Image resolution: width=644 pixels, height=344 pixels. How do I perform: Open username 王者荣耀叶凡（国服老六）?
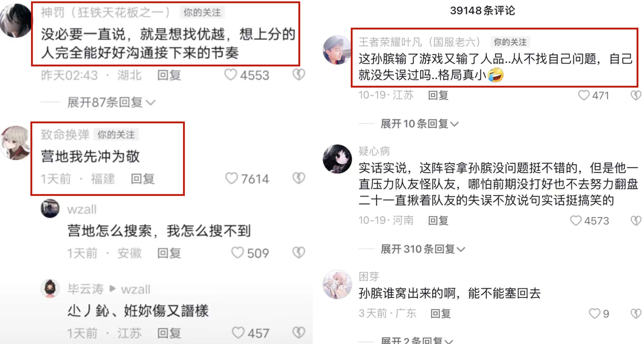419,42
